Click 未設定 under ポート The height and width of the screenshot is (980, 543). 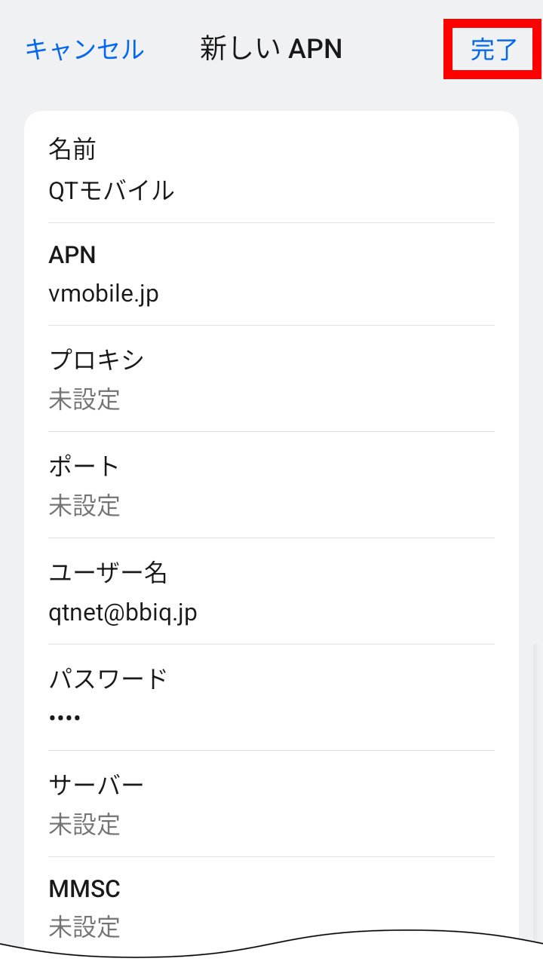tap(84, 506)
